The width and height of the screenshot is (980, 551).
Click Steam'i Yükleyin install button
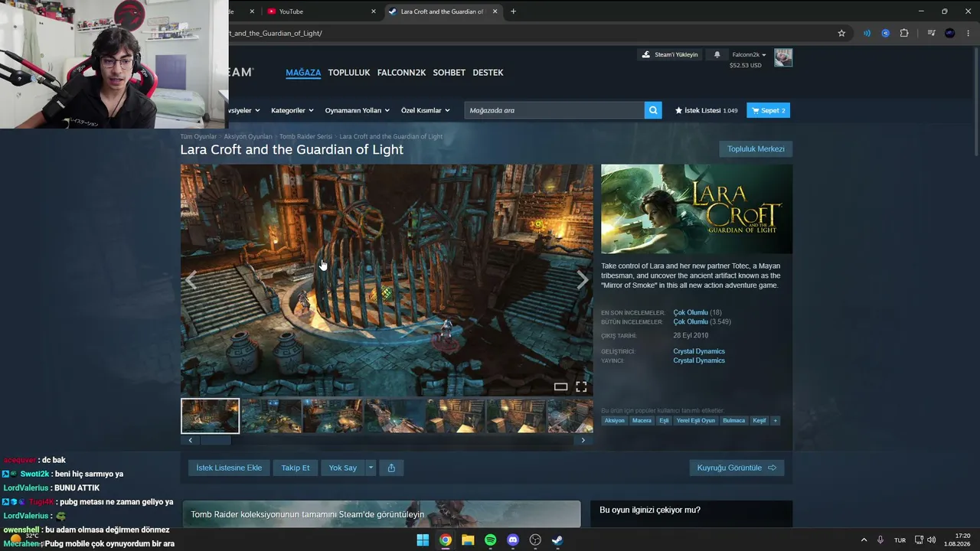670,55
